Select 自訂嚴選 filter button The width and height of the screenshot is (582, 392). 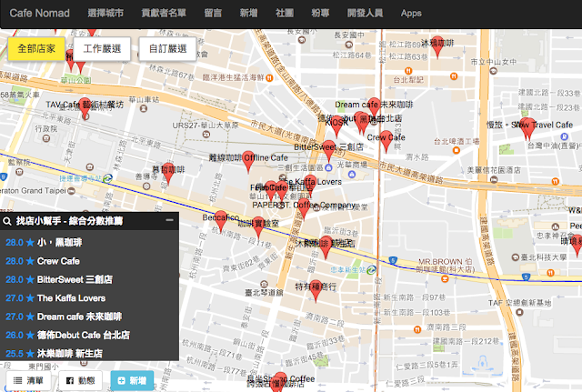(167, 48)
